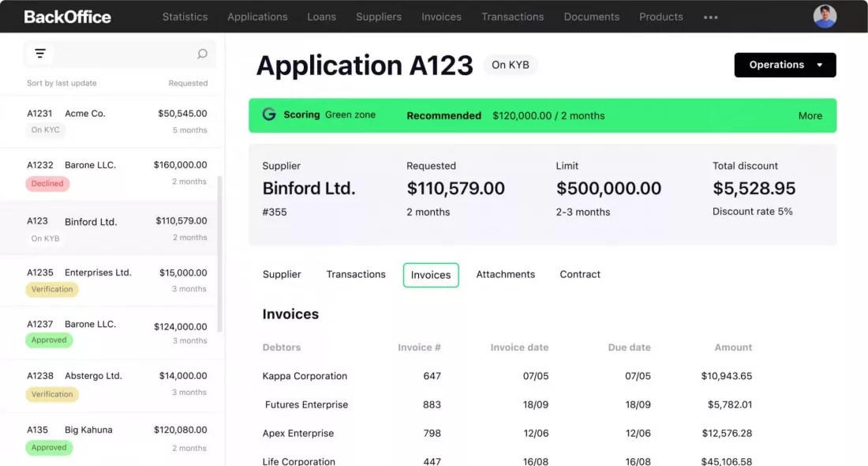Click the G scoring icon on the green banner

point(268,115)
